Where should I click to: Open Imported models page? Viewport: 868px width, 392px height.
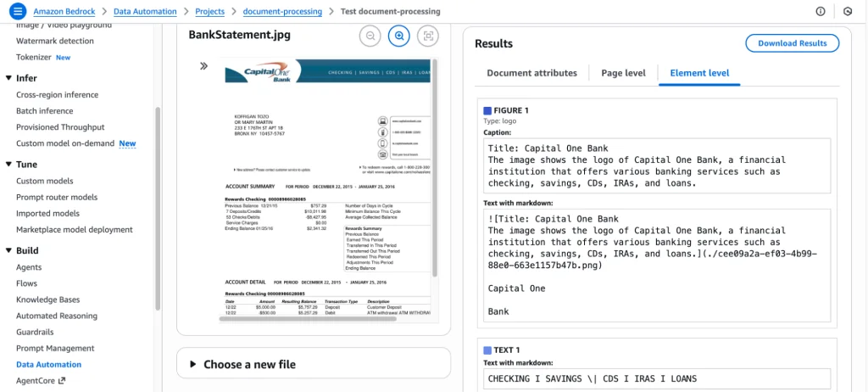[47, 214]
